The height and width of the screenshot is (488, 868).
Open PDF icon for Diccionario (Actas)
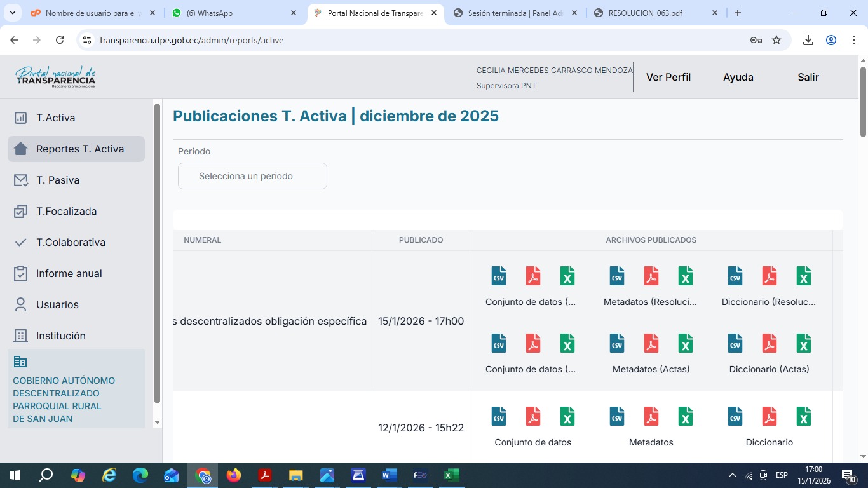click(x=770, y=343)
